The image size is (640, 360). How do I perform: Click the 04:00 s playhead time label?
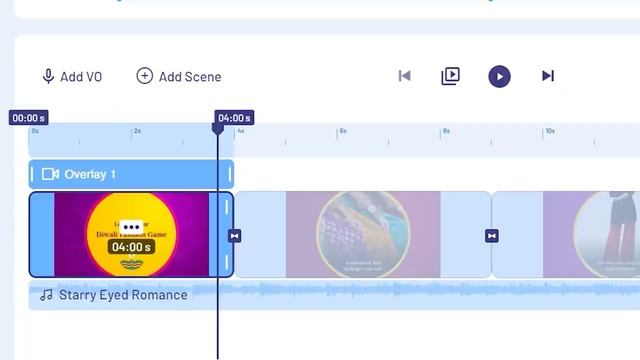pos(234,118)
